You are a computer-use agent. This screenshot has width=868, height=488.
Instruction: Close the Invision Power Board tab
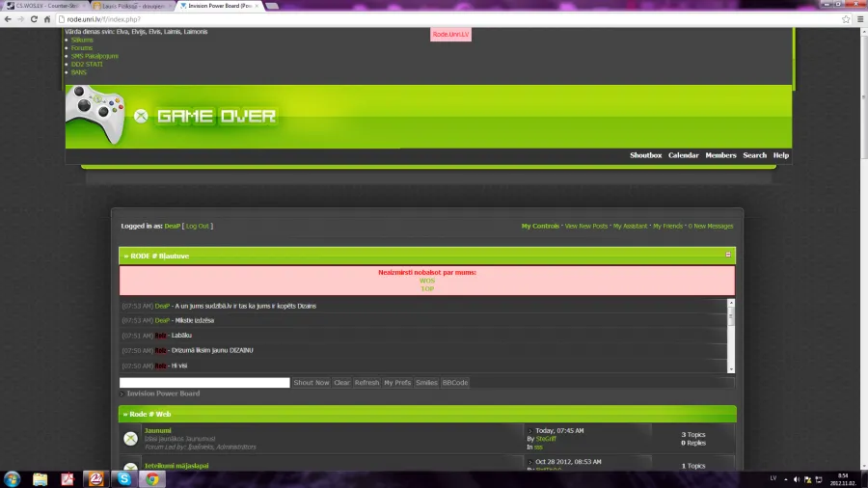[257, 6]
